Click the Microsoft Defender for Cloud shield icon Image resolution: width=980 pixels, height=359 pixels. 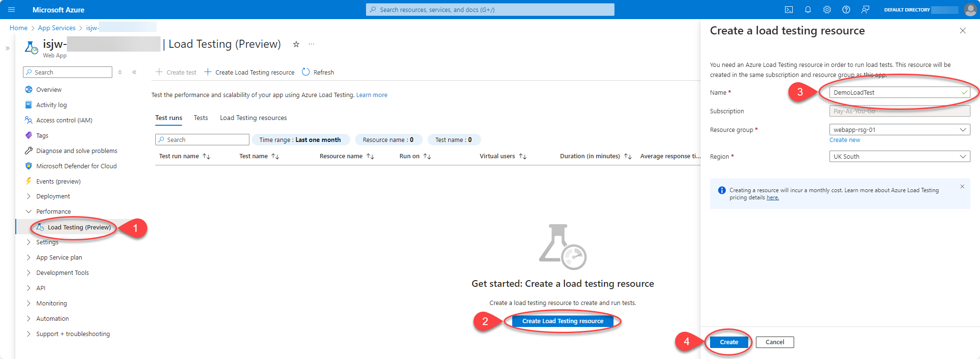29,166
